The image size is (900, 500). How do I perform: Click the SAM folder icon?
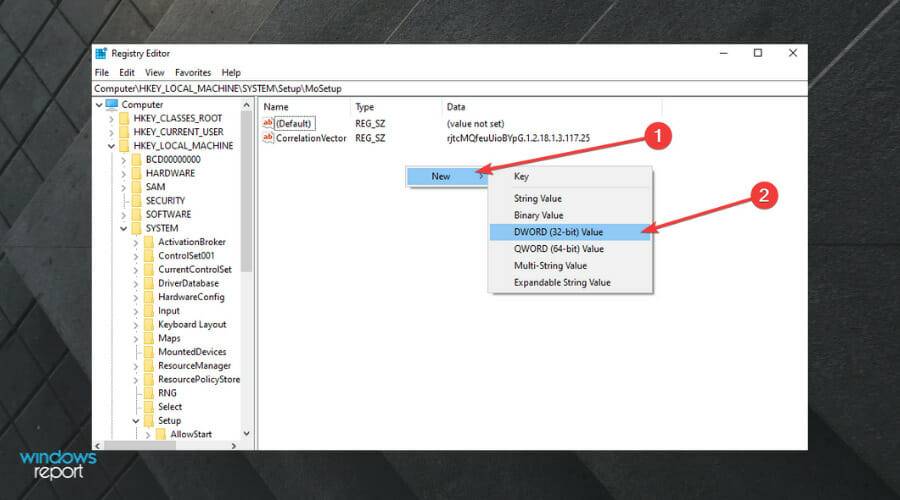click(x=137, y=187)
